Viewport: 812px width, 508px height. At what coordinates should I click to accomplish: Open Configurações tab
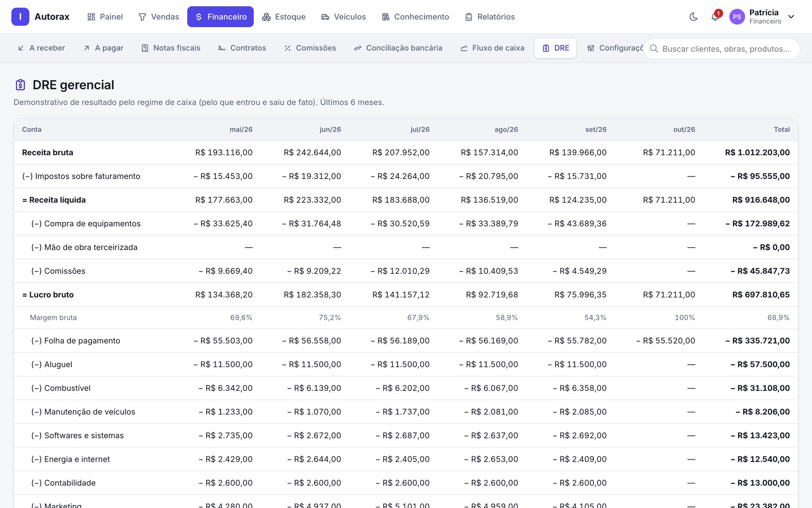615,48
